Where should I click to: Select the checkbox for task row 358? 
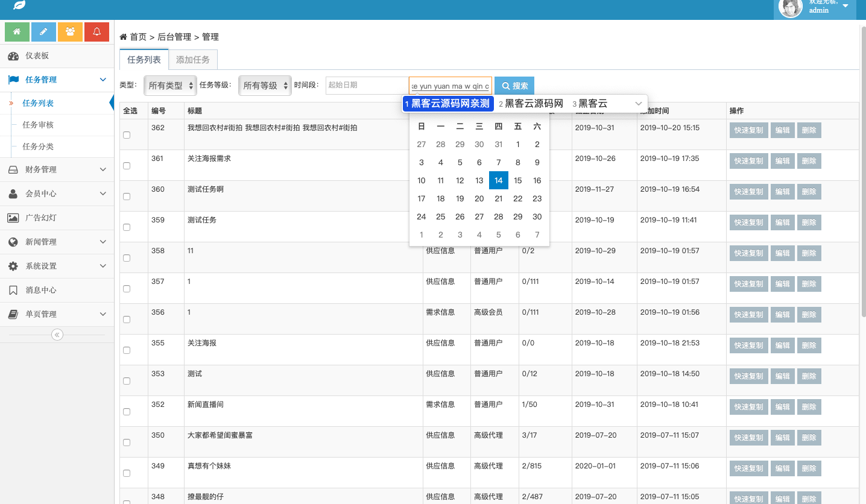pos(127,258)
